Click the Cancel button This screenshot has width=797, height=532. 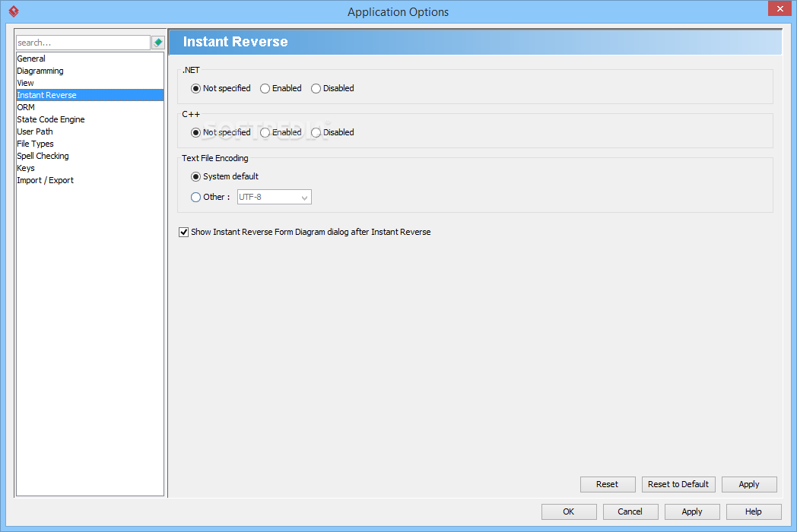tap(630, 511)
